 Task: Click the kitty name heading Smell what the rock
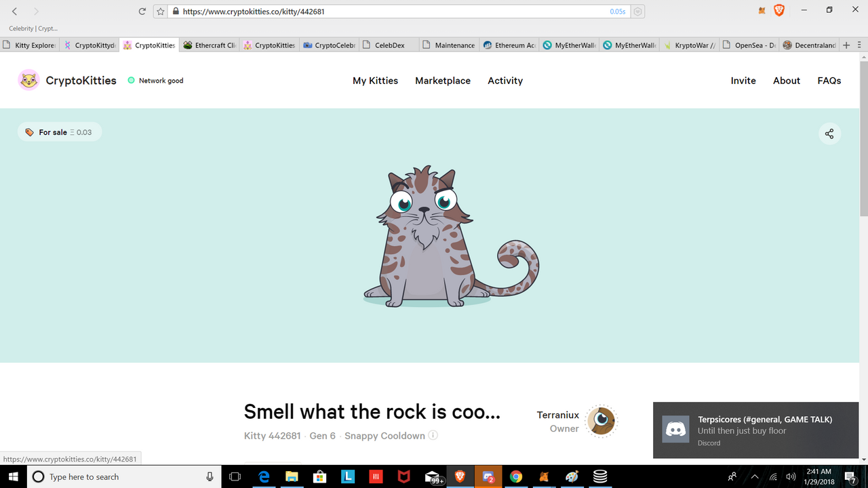pyautogui.click(x=372, y=411)
